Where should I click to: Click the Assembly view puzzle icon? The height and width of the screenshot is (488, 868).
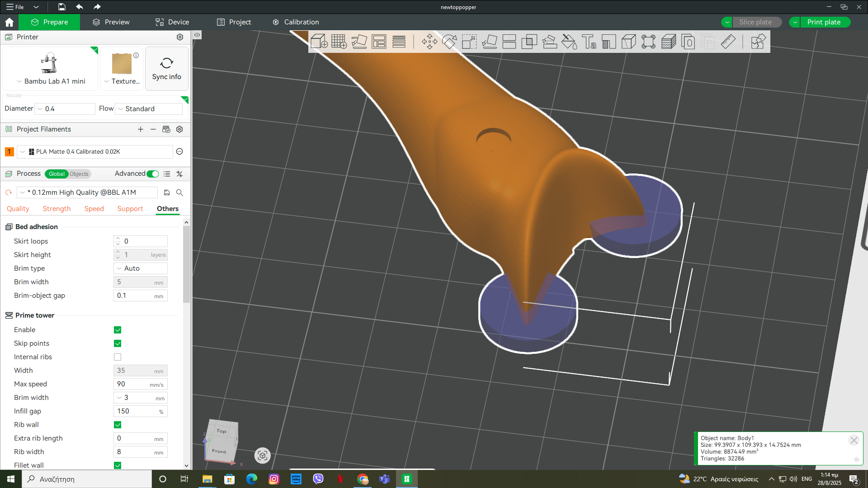[758, 42]
